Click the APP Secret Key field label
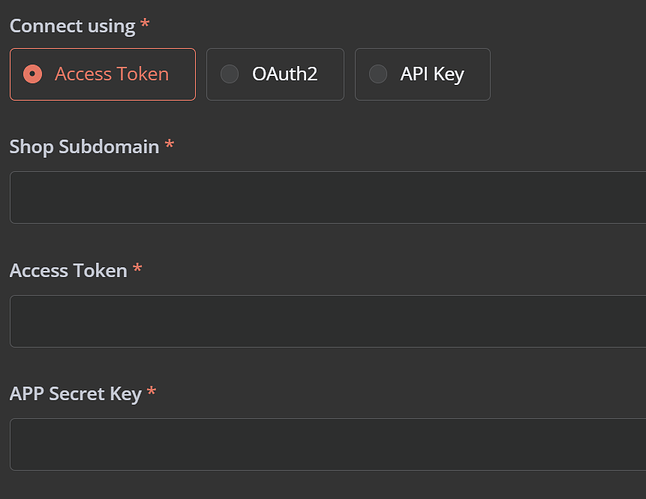 pos(75,394)
